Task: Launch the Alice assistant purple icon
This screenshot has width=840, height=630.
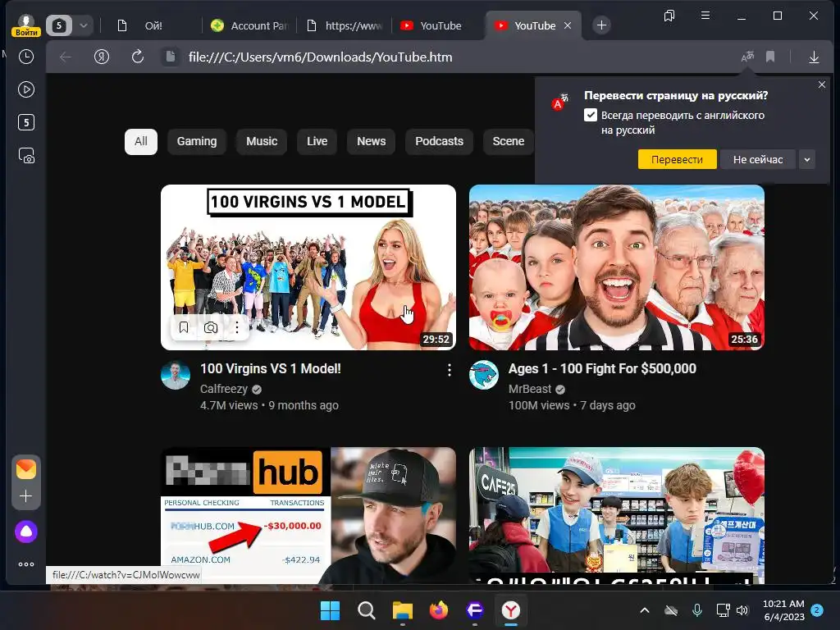Action: 25,532
